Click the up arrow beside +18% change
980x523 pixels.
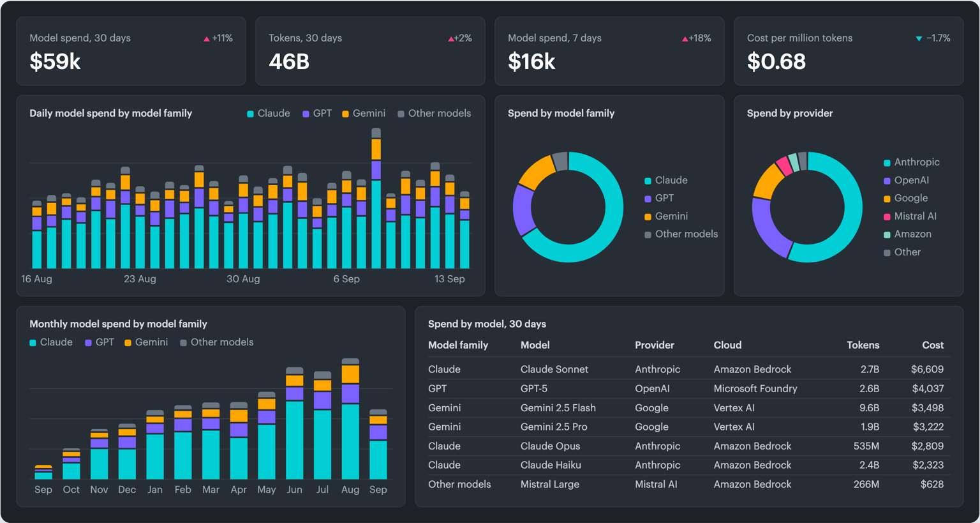(x=685, y=39)
